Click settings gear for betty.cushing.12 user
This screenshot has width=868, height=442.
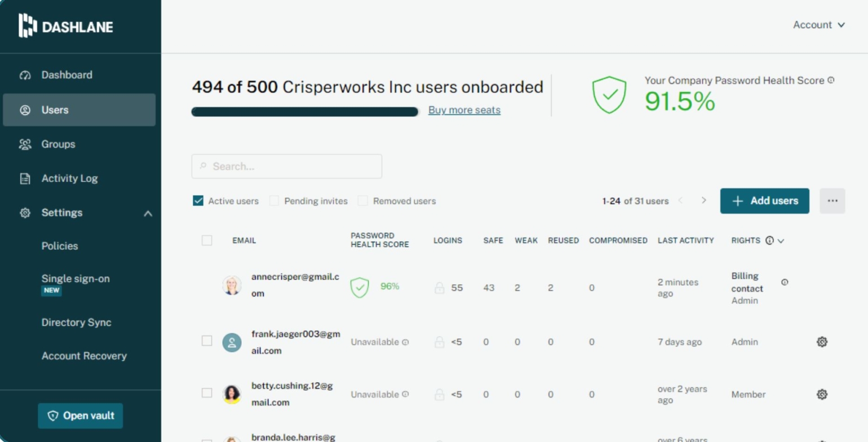[x=822, y=394]
